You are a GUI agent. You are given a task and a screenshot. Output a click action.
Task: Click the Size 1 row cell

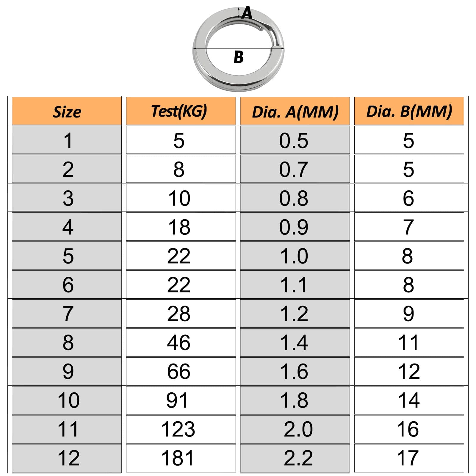point(67,140)
